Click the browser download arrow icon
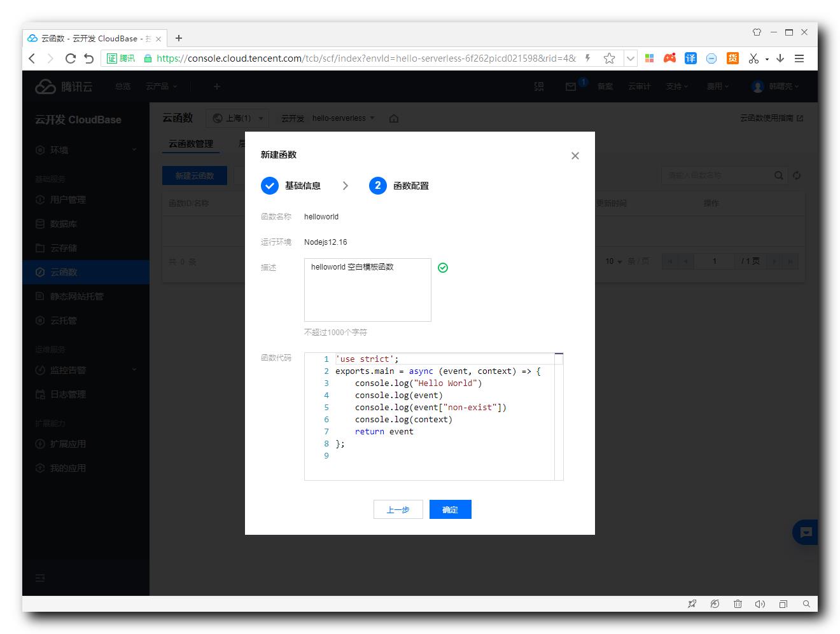 pos(780,59)
